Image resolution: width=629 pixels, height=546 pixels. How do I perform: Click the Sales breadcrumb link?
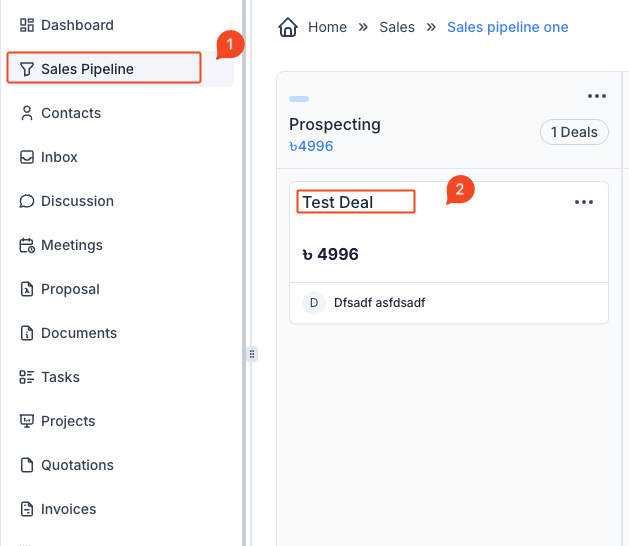tap(397, 27)
